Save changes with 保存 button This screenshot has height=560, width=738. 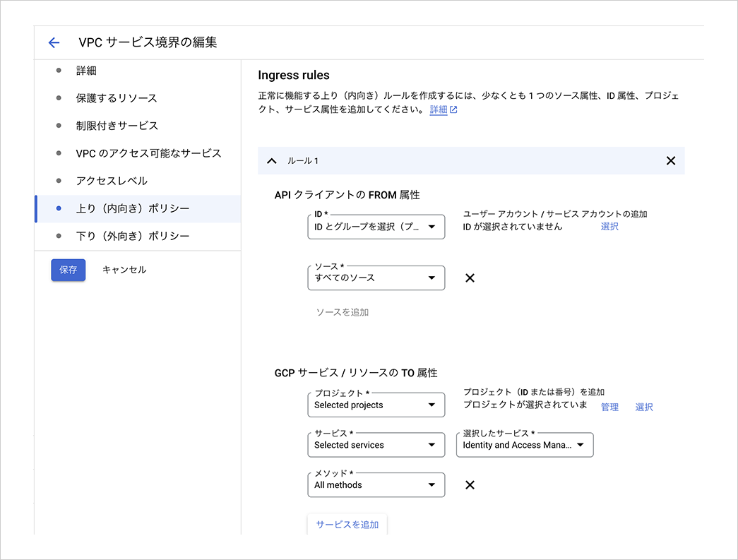coord(69,270)
